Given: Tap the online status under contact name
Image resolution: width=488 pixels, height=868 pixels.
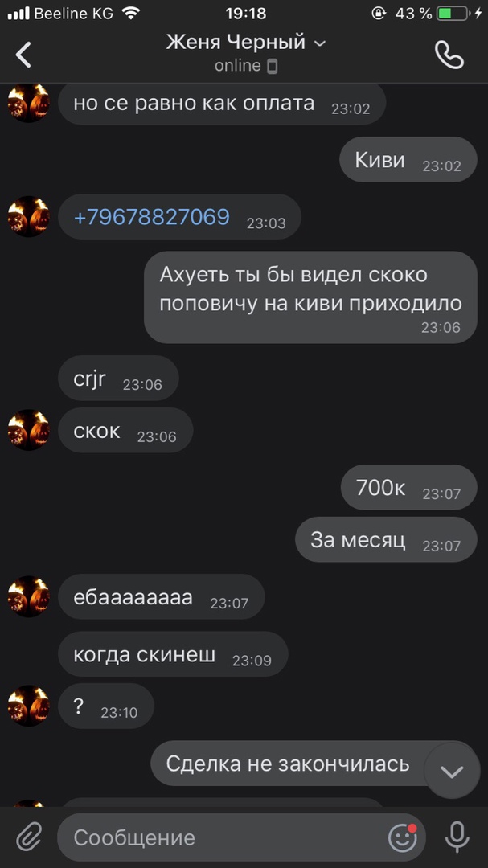Looking at the screenshot, I should click(x=246, y=66).
